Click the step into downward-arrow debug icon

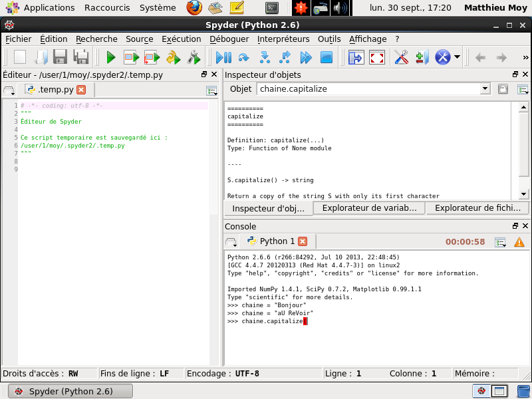click(264, 57)
